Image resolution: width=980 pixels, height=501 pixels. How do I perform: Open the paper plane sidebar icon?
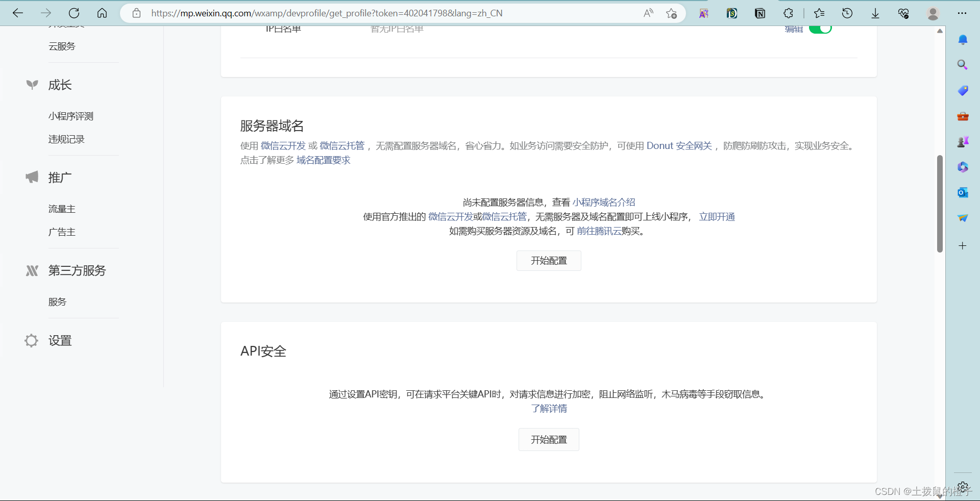tap(963, 218)
